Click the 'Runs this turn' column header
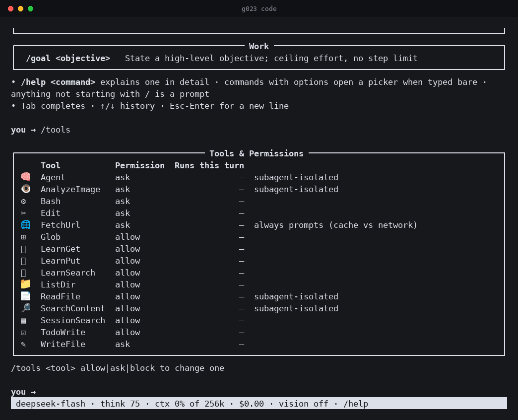The image size is (518, 420). point(209,165)
